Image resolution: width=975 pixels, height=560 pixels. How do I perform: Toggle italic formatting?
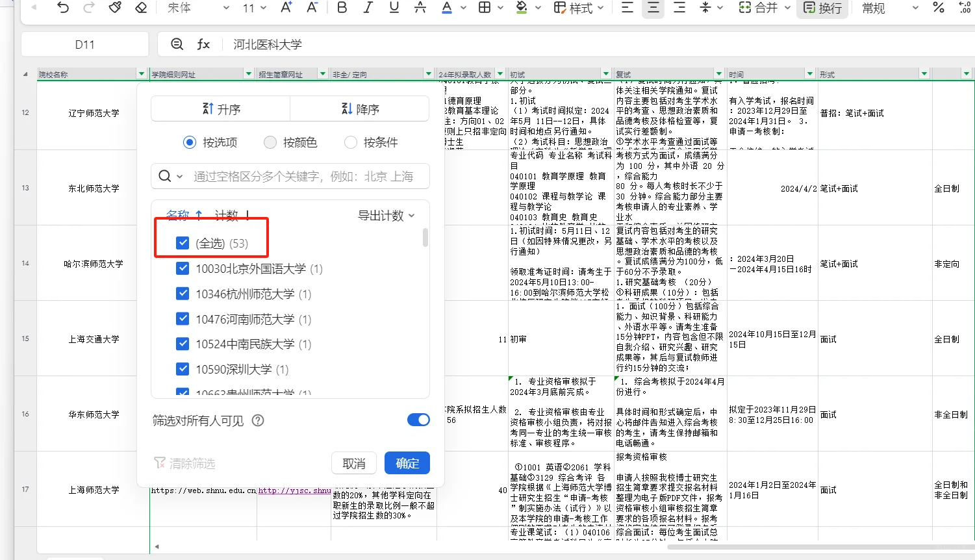(368, 8)
